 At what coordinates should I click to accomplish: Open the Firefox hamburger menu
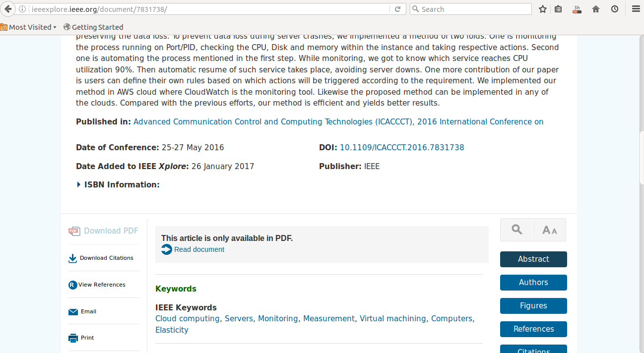pyautogui.click(x=636, y=8)
